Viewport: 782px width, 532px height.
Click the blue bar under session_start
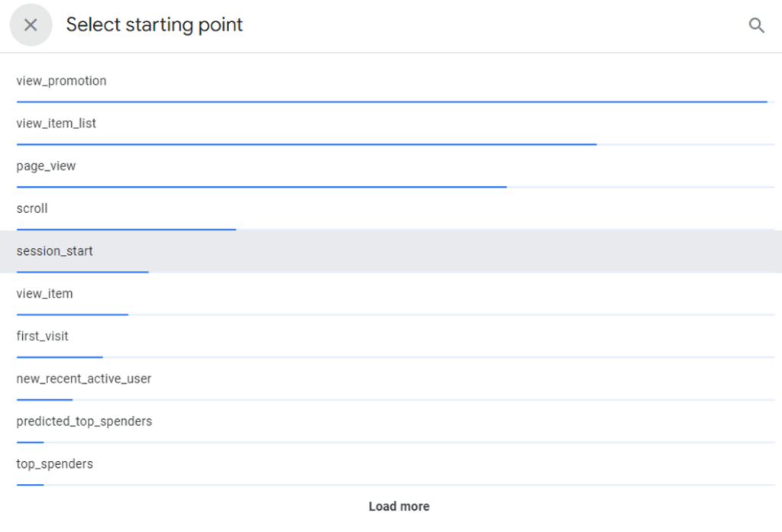click(x=82, y=272)
